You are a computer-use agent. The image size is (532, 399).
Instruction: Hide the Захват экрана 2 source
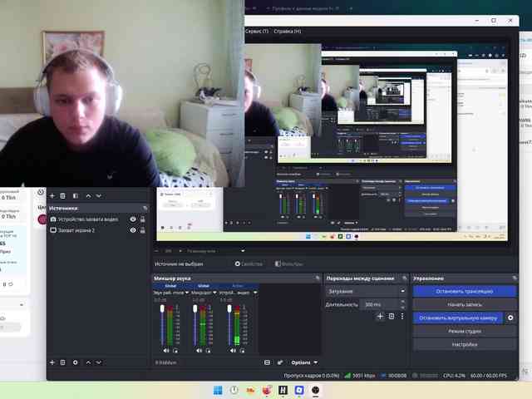(x=133, y=230)
